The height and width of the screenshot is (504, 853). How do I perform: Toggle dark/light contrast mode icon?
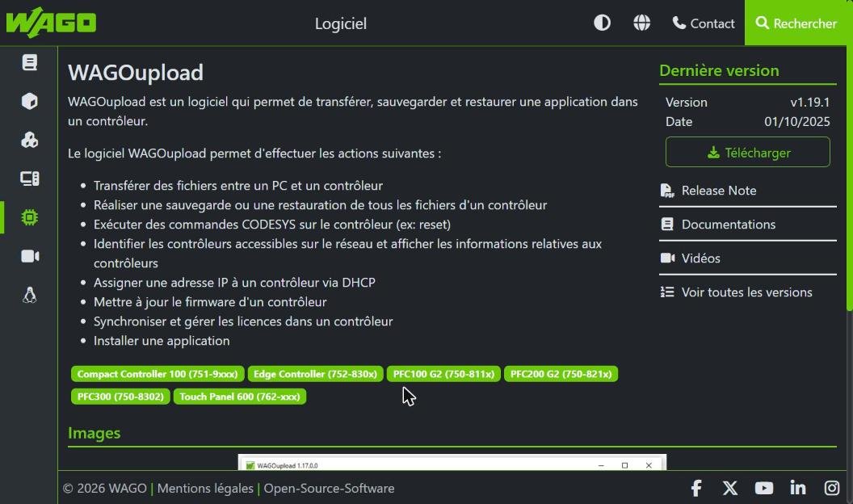[602, 23]
